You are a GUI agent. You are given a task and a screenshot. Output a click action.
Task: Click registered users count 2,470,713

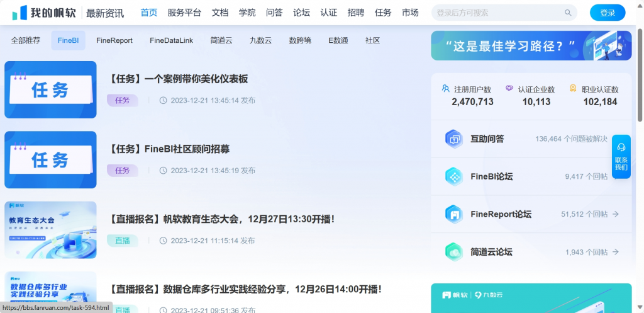pyautogui.click(x=473, y=102)
